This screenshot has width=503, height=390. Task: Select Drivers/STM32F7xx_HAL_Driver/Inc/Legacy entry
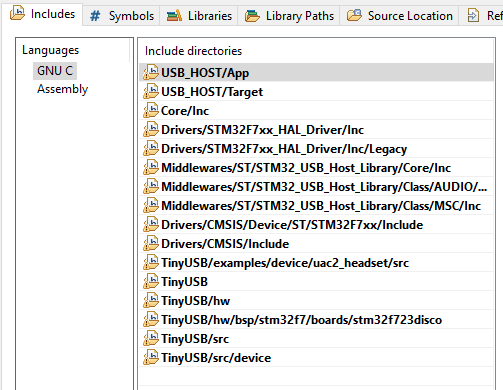pos(316,149)
